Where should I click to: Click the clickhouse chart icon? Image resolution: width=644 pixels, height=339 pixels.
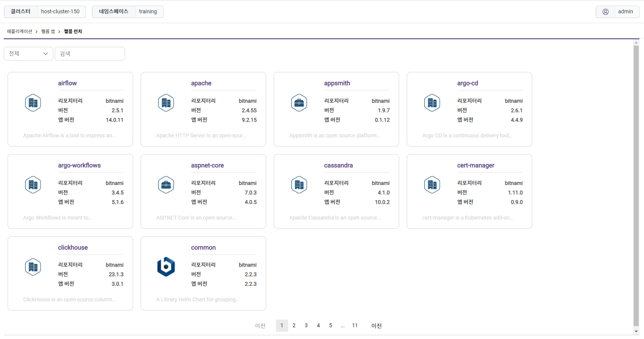click(33, 267)
